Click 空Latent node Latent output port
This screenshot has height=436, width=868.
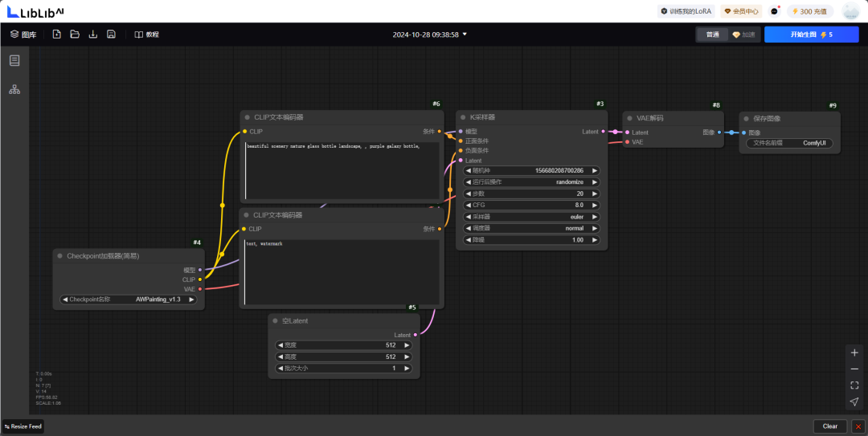[416, 335]
